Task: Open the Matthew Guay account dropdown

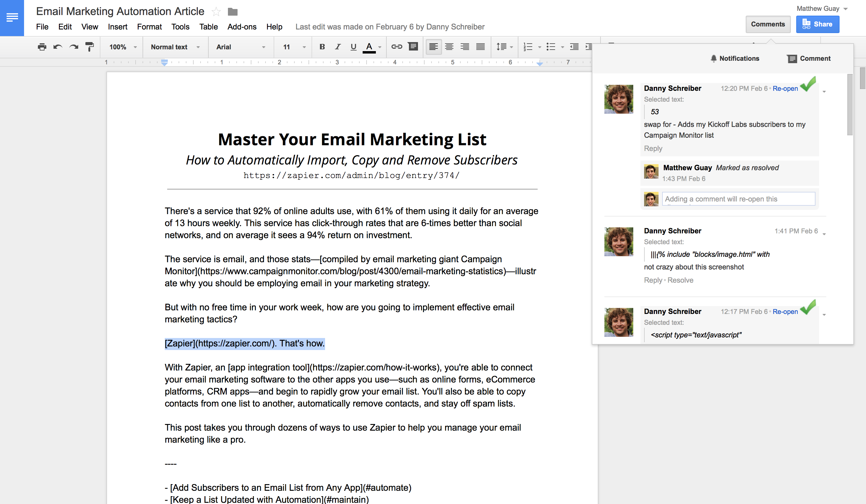Action: click(822, 9)
